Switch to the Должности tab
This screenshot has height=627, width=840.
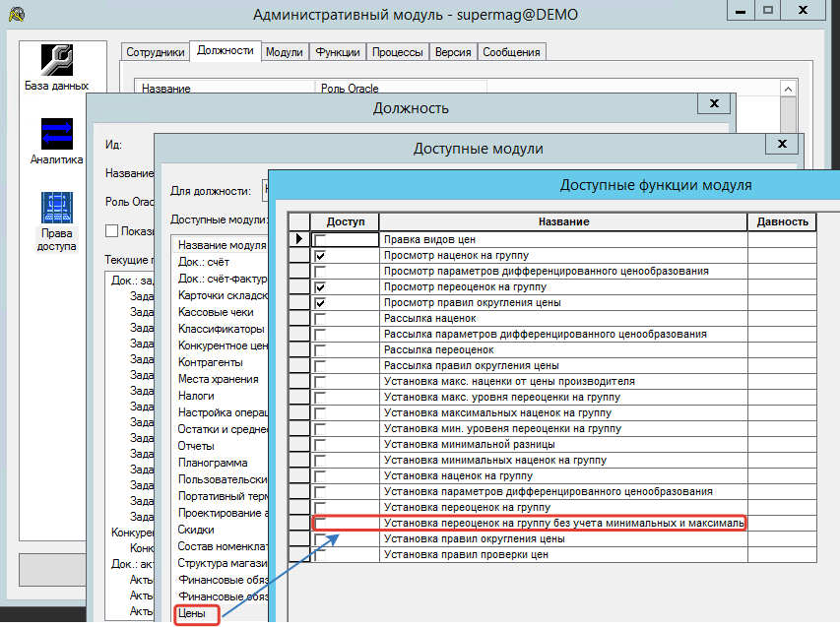point(225,51)
